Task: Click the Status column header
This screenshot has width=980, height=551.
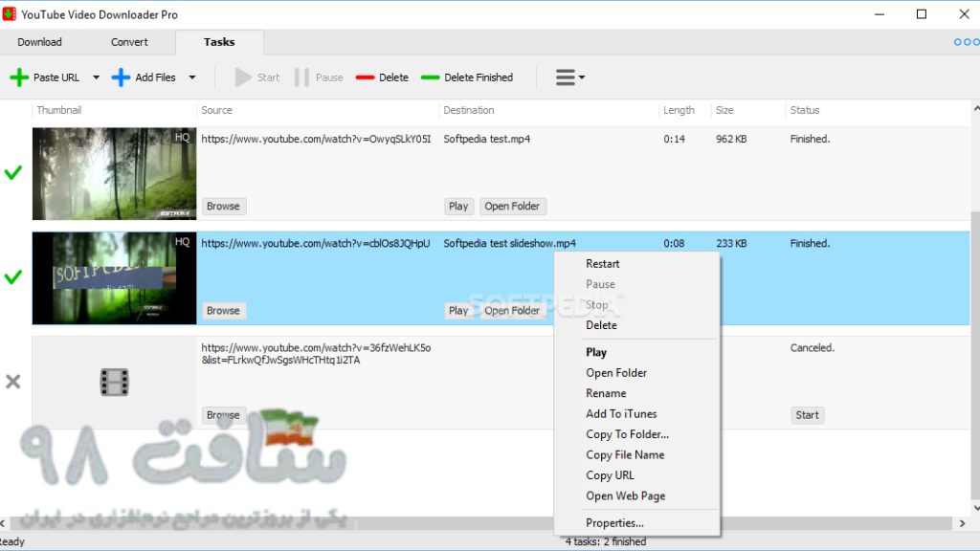Action: click(x=805, y=110)
